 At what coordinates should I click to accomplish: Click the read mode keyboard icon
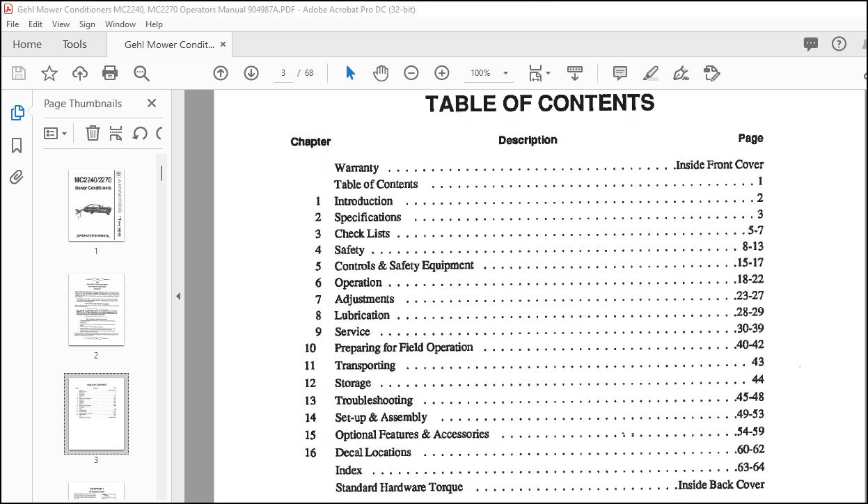pyautogui.click(x=574, y=72)
